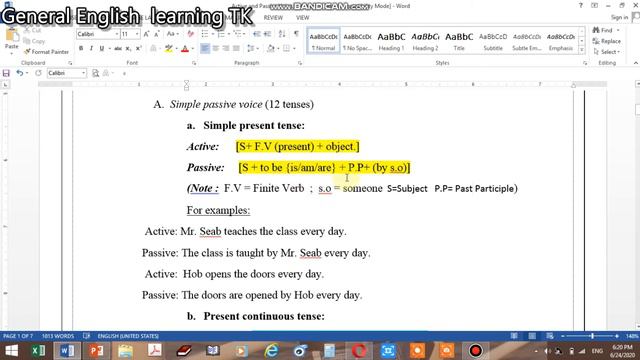640x360 pixels.
Task: Open Word Help question mark
Action: click(x=581, y=6)
